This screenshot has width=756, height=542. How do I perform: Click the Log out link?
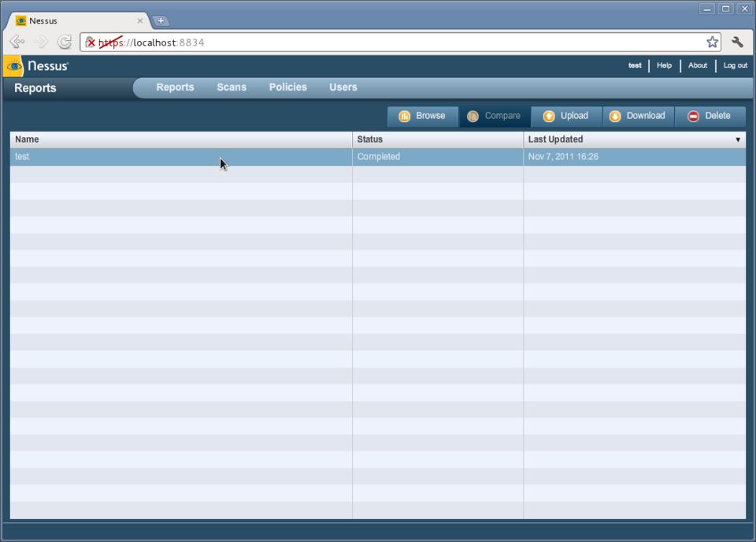point(736,65)
